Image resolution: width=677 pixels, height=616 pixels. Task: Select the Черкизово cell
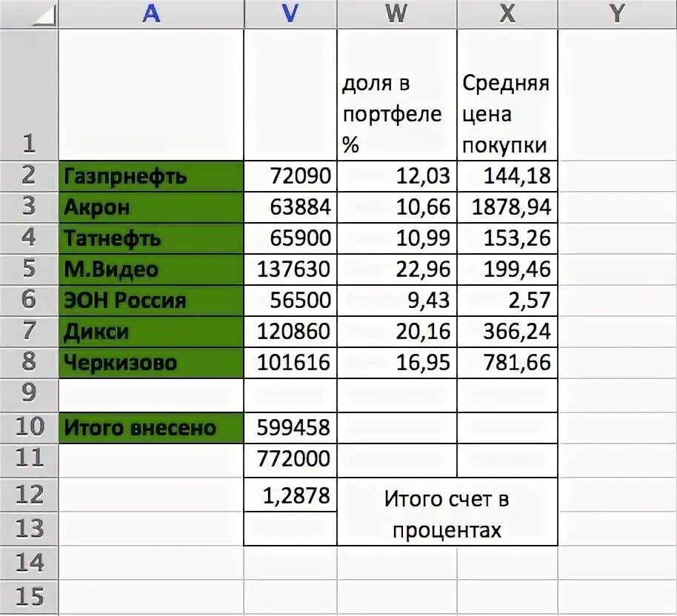[x=151, y=363]
